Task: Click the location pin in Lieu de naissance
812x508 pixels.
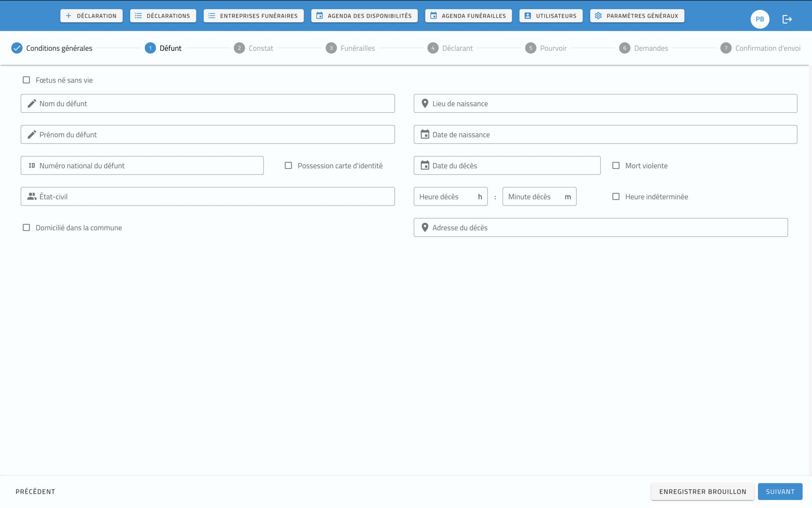Action: pos(425,103)
